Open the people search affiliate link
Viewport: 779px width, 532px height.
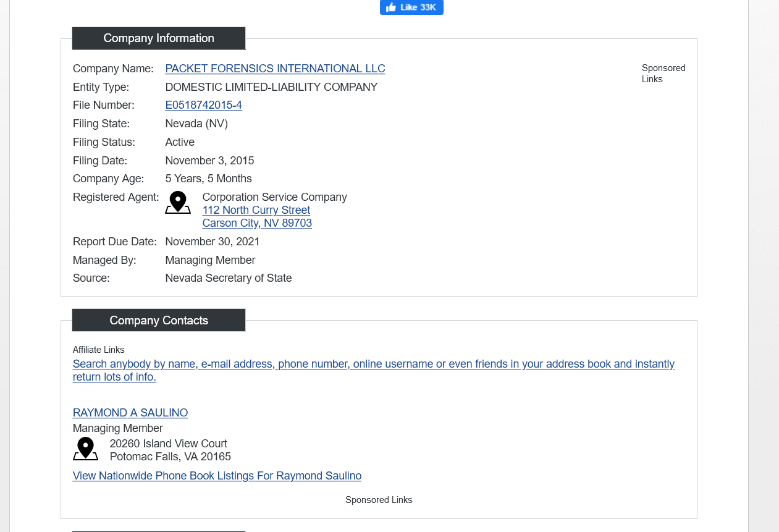[374, 370]
